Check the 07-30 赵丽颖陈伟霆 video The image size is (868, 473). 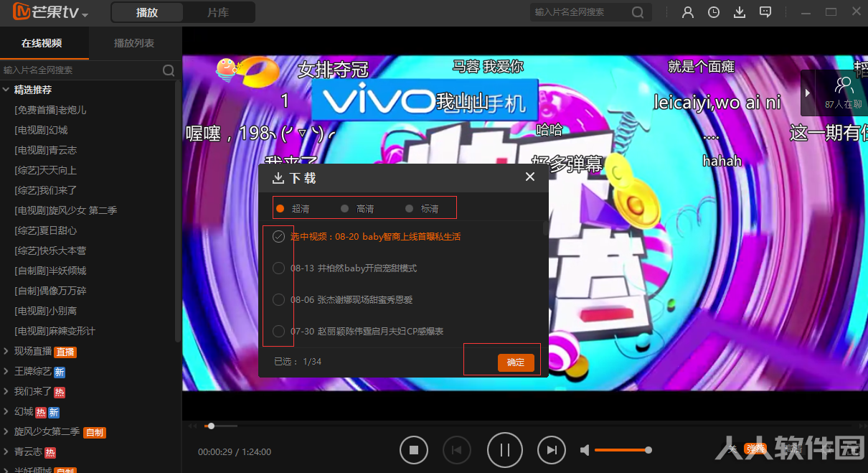[278, 332]
